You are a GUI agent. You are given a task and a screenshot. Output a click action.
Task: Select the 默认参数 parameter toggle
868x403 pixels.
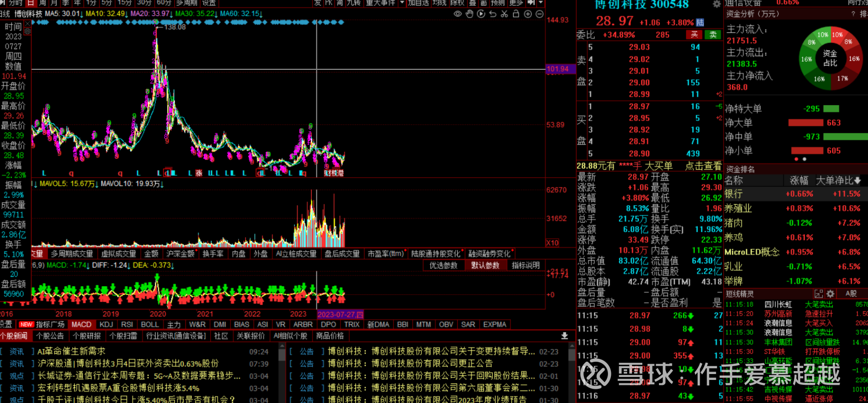tap(485, 265)
